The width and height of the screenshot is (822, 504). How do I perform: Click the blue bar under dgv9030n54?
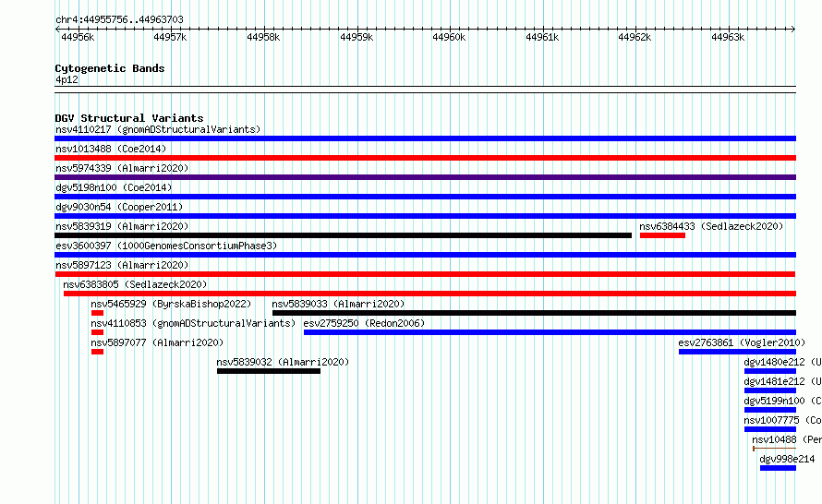(x=425, y=216)
